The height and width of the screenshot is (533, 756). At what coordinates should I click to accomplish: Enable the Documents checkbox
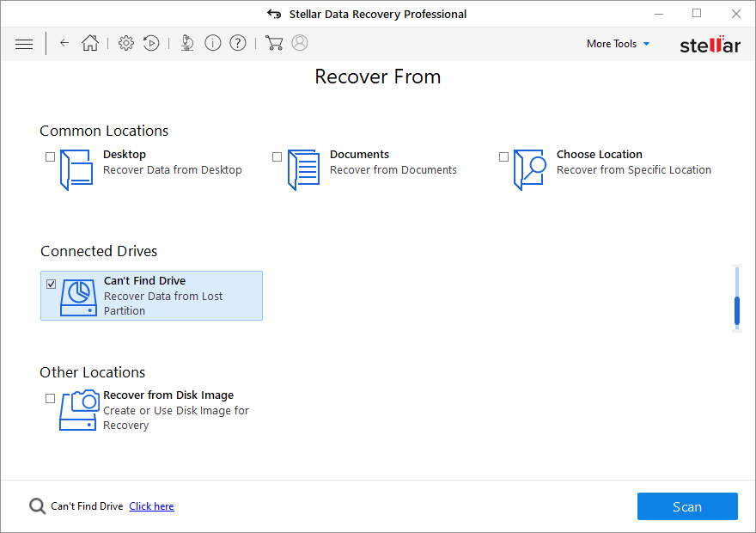point(277,156)
